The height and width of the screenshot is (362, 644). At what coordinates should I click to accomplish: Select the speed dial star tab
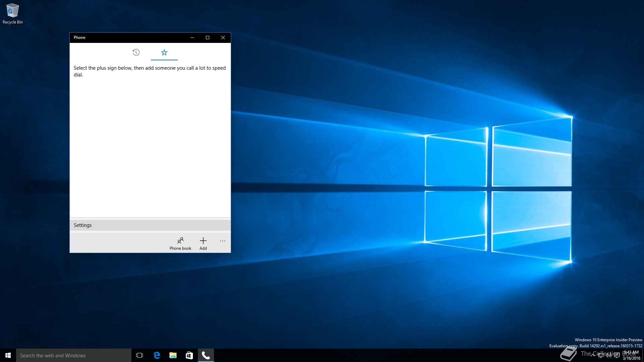tap(164, 52)
